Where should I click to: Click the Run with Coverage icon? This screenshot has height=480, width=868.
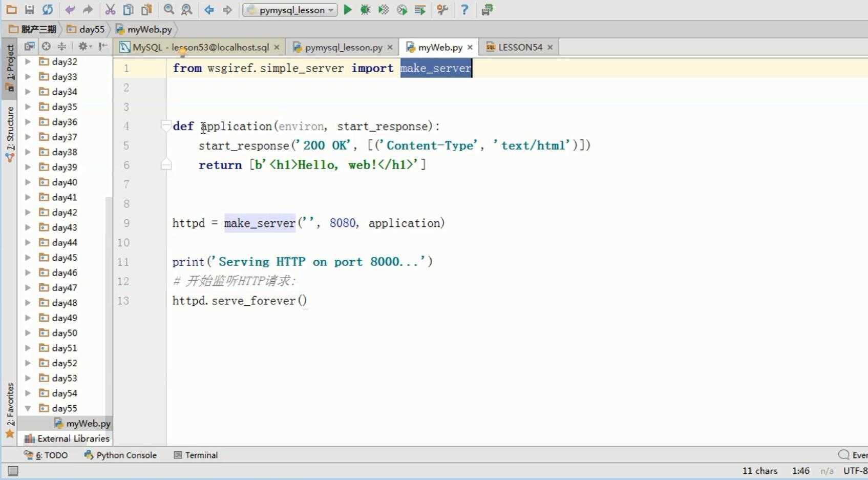point(384,10)
